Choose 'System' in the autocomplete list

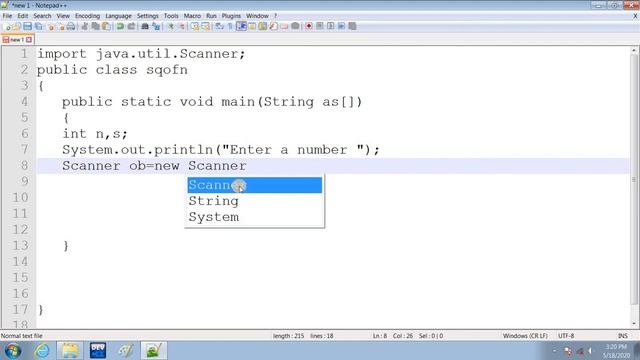click(x=255, y=217)
